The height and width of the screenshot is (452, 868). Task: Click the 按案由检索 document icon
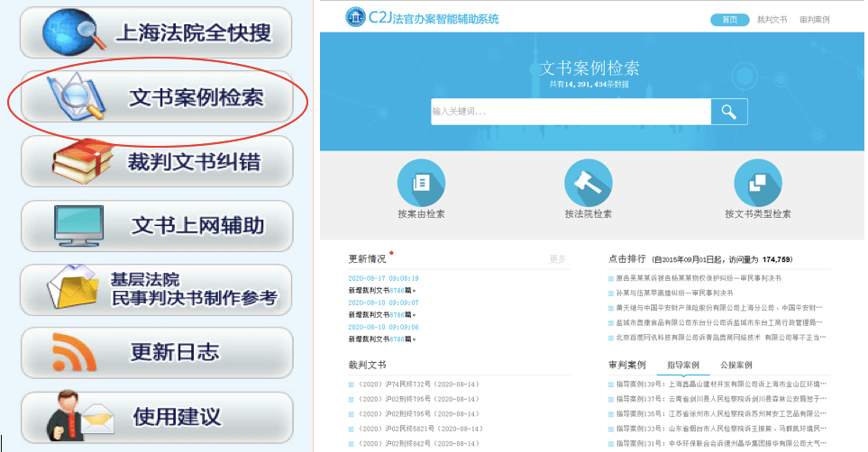[421, 183]
